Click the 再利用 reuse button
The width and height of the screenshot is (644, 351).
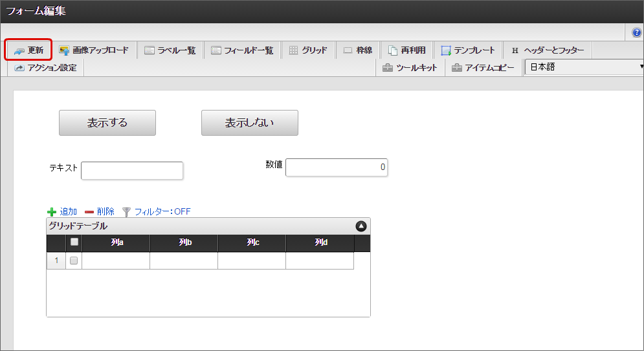pos(406,50)
